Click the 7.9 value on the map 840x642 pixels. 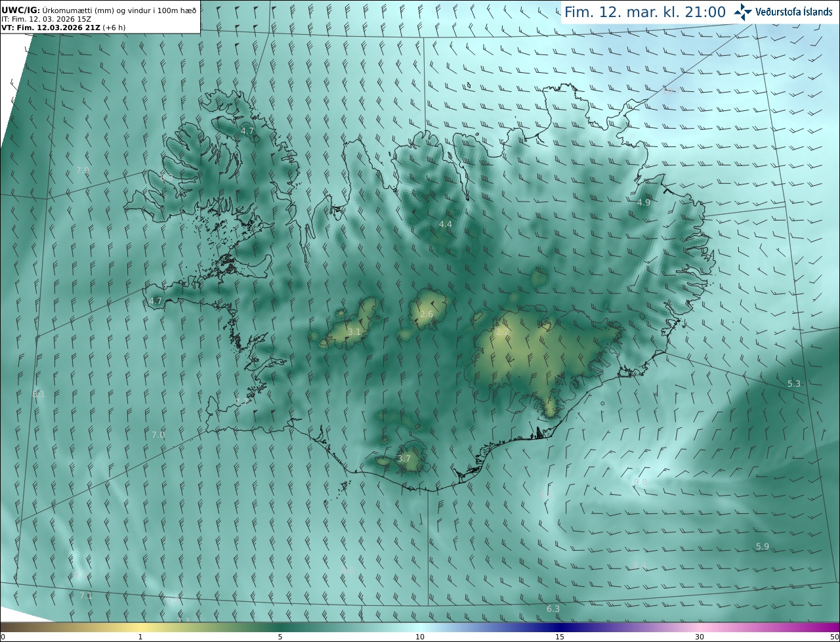click(x=82, y=170)
